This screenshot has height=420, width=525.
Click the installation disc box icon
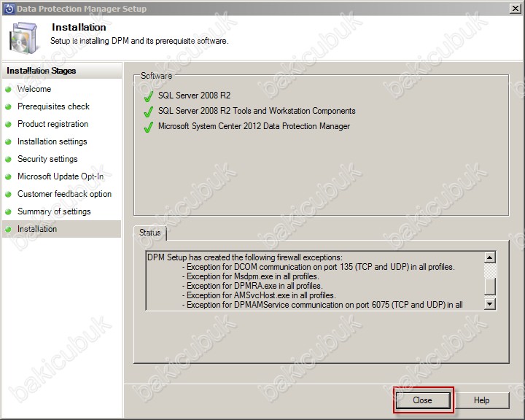pos(23,38)
